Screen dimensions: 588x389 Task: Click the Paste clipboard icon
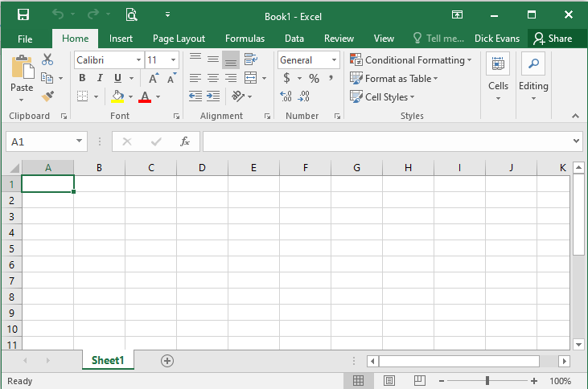23,68
